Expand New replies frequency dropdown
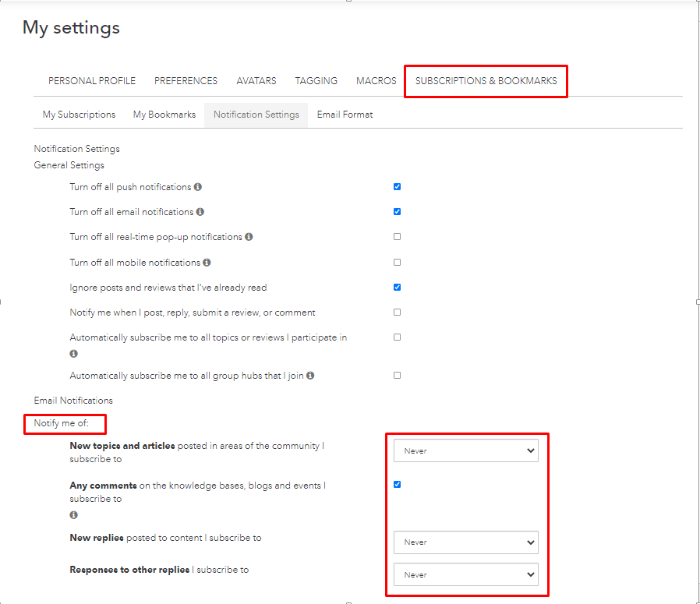This screenshot has width=700, height=604. tap(465, 542)
